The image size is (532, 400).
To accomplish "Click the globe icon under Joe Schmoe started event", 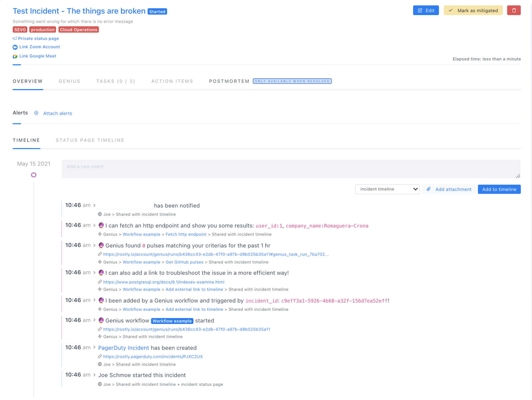I will [100, 384].
